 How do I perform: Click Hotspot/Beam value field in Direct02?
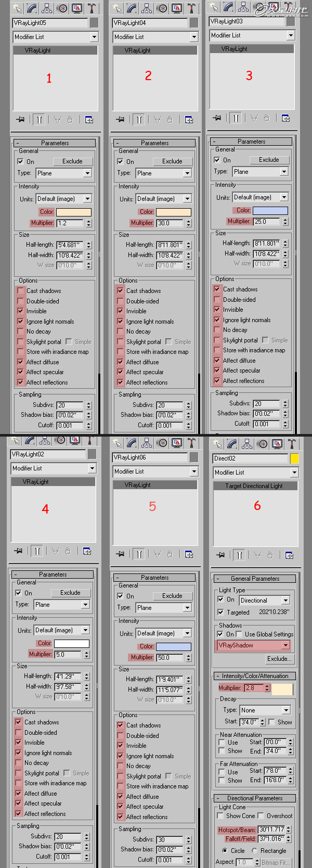[x=272, y=829]
